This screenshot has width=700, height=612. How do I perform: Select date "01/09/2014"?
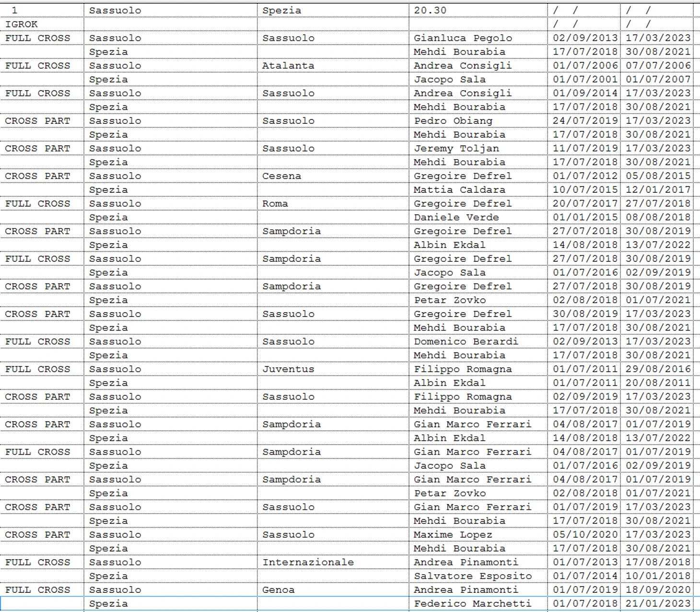[585, 93]
